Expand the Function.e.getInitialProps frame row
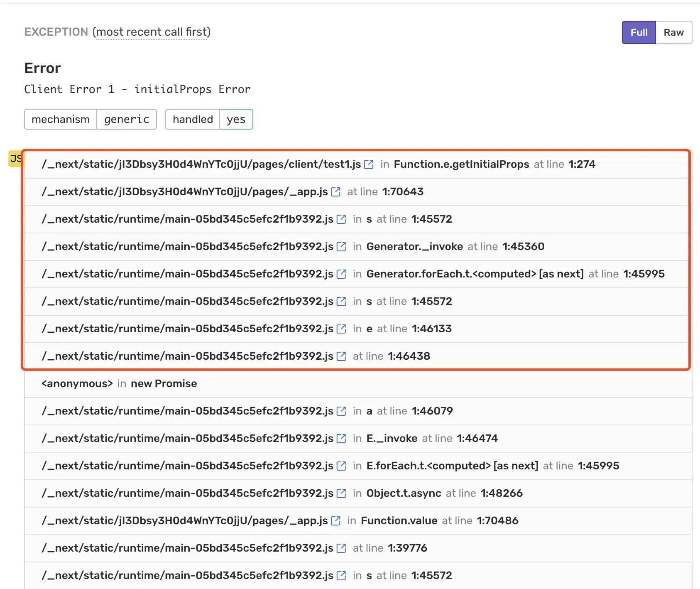 358,164
